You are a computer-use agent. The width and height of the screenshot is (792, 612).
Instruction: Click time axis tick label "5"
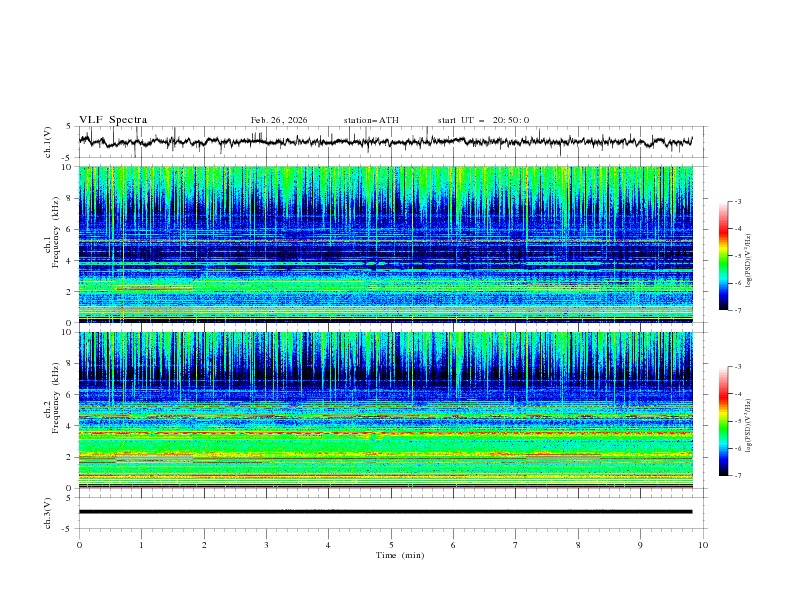391,545
